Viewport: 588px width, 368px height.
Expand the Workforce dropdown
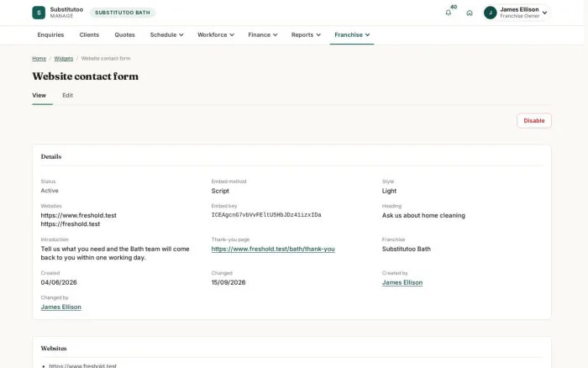[216, 35]
